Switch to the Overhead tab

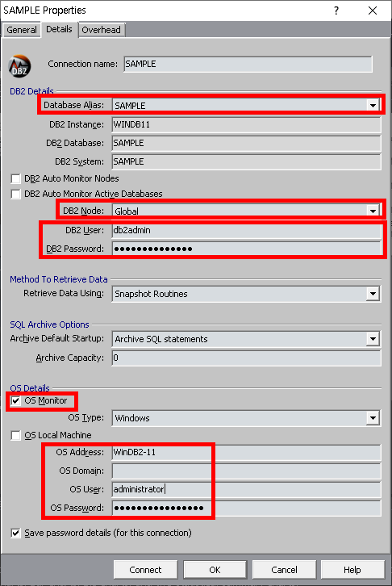[102, 30]
